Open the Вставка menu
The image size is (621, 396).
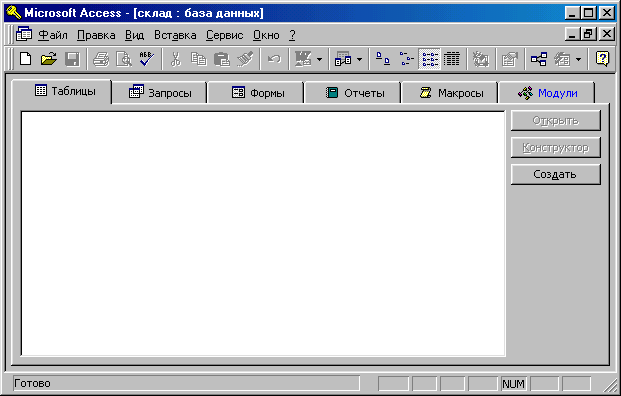click(175, 35)
